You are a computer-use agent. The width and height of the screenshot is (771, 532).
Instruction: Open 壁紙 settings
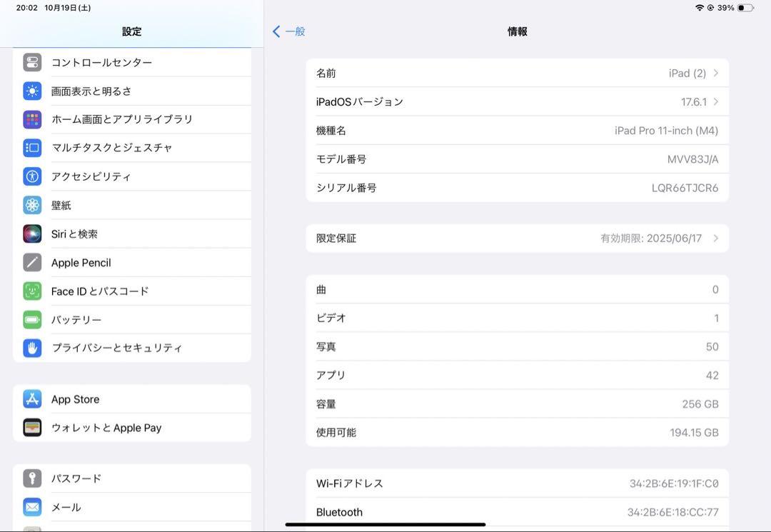tap(132, 205)
